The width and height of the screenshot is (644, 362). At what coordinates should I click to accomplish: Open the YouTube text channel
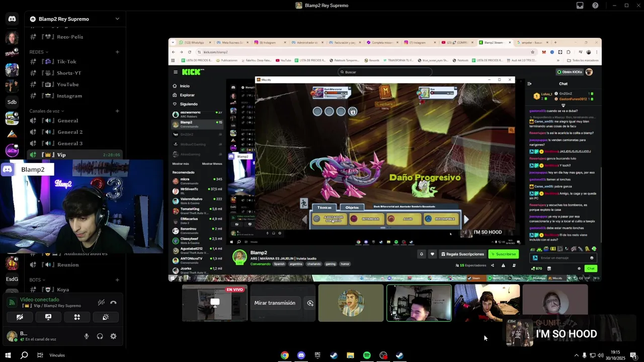75,84
